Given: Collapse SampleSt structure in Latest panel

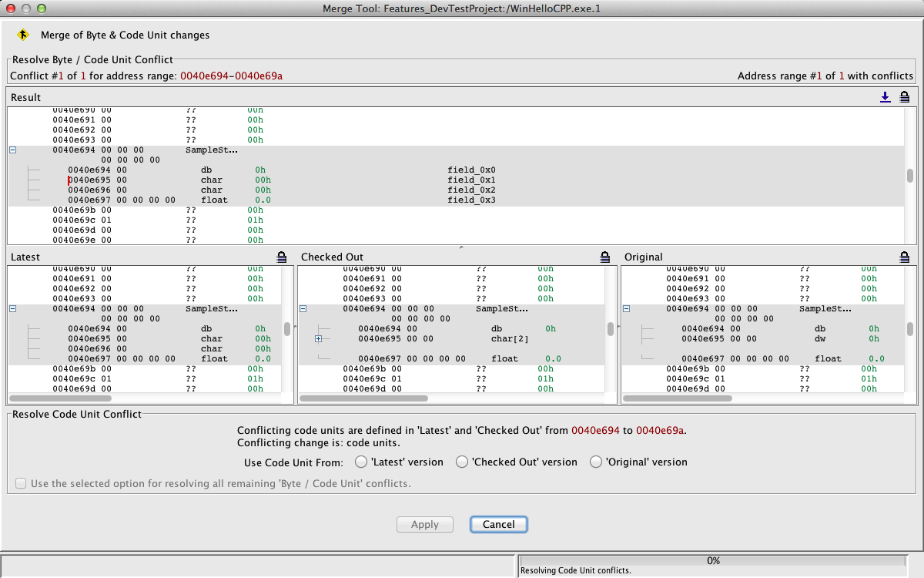Looking at the screenshot, I should [12, 309].
